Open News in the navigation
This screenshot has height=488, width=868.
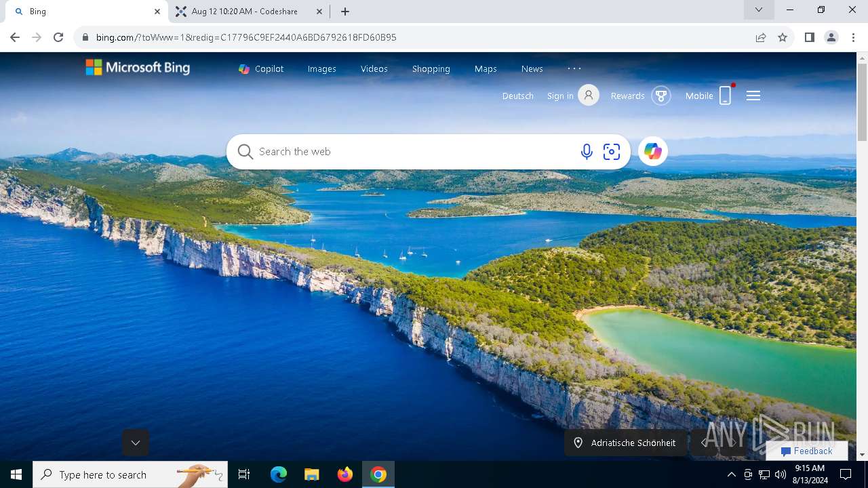coord(532,68)
